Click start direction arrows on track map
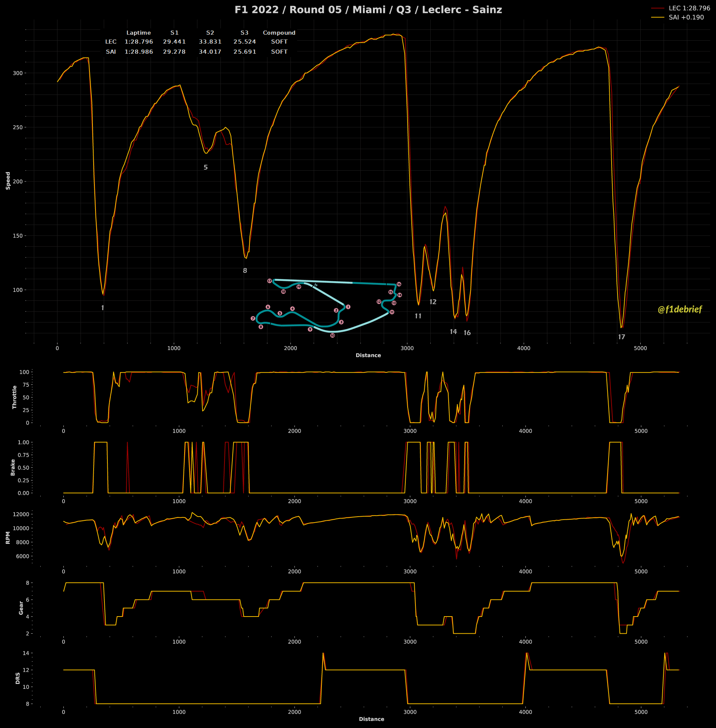 tap(315, 284)
